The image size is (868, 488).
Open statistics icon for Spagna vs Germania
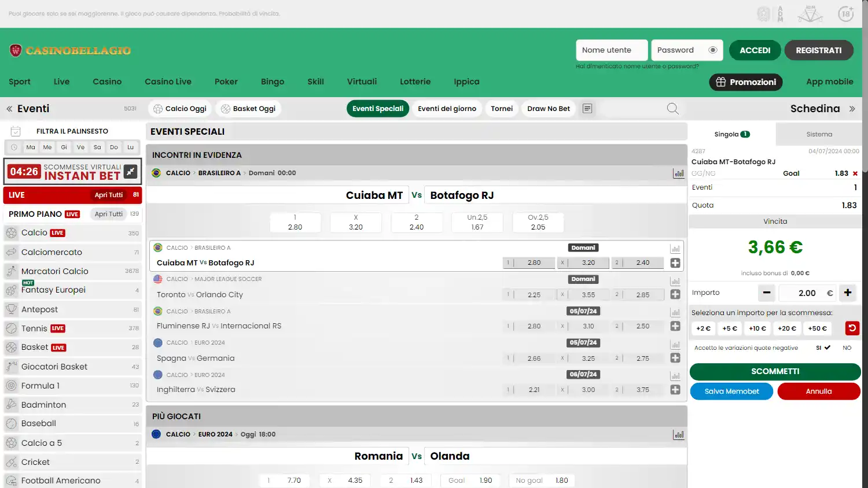pyautogui.click(x=675, y=345)
